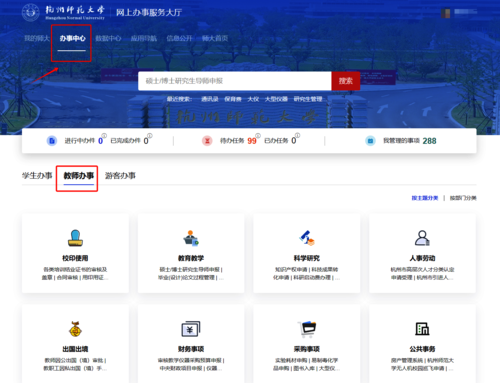Go to 我的师大 in the navigation
500x383 pixels.
point(37,38)
